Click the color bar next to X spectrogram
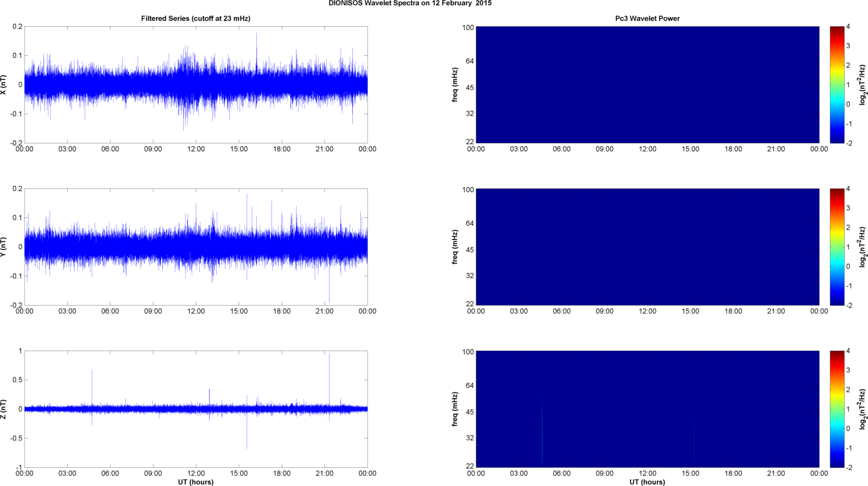 point(837,85)
